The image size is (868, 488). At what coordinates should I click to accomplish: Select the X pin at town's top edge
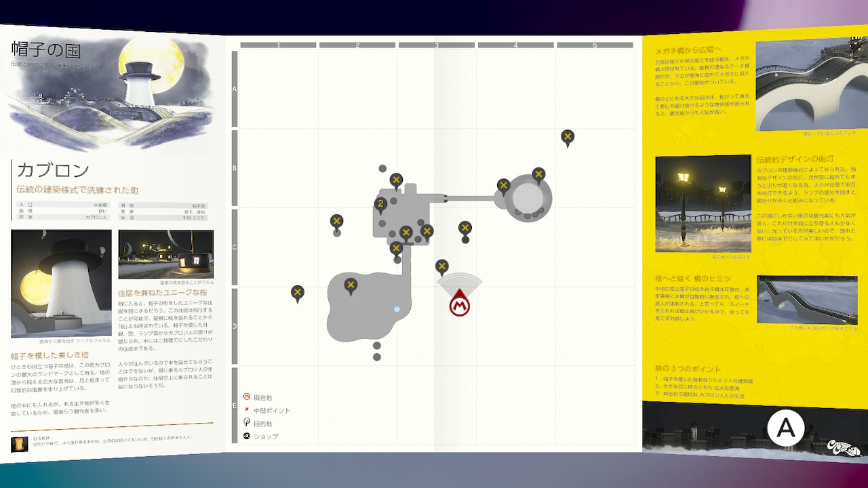click(x=396, y=182)
